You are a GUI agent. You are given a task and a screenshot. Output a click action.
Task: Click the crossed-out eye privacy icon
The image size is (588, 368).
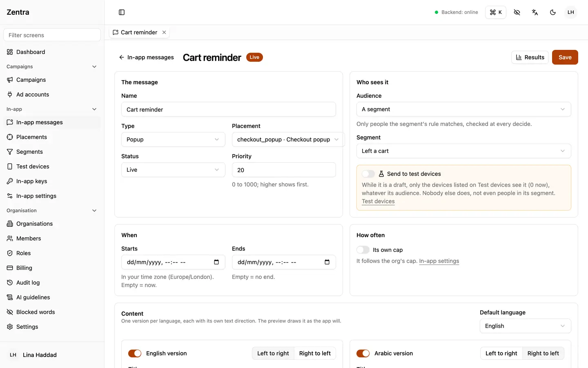coord(517,12)
